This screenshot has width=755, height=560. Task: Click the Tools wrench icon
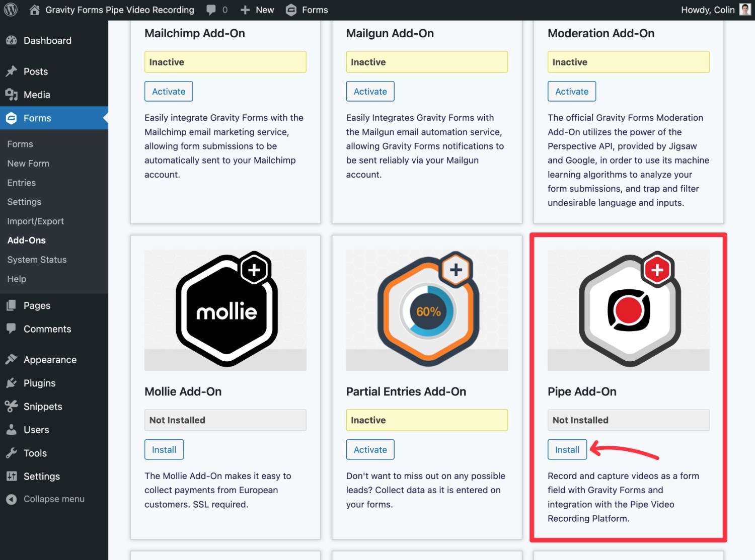click(12, 453)
